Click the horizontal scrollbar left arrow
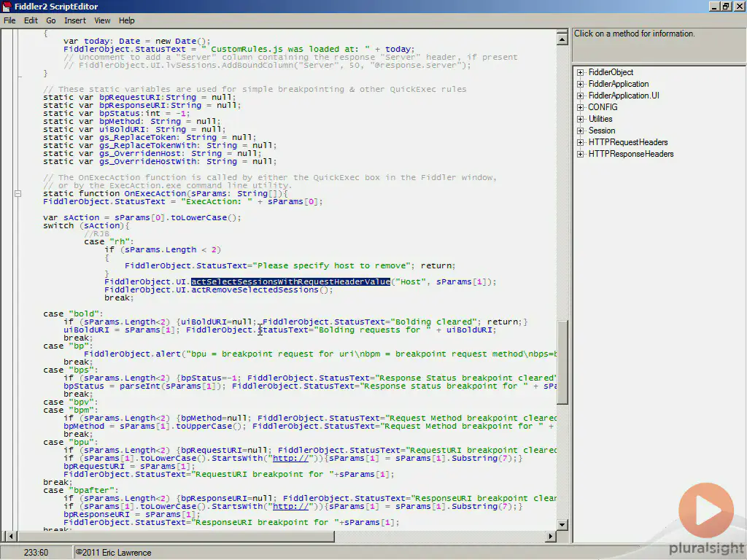Image resolution: width=747 pixels, height=560 pixels. pyautogui.click(x=11, y=536)
